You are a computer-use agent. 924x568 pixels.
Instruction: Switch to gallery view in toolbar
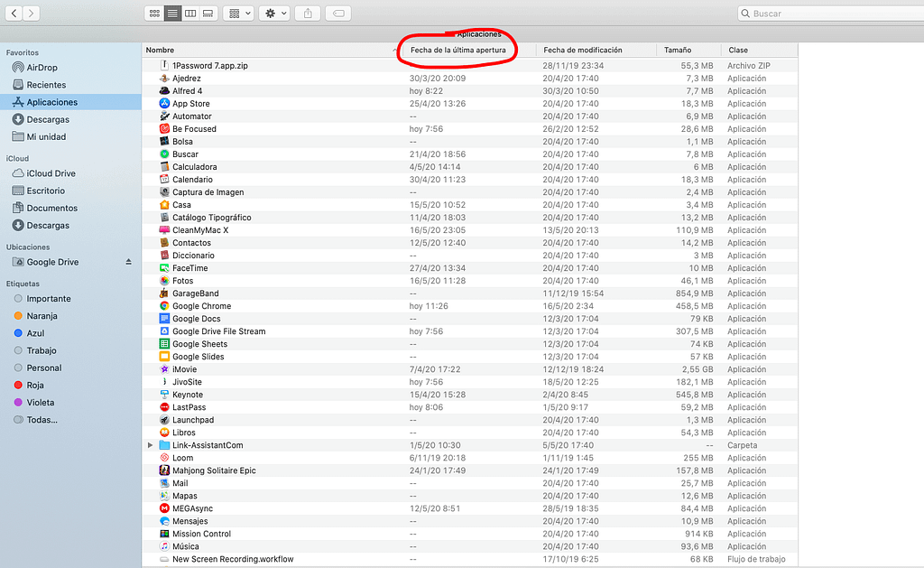click(208, 13)
